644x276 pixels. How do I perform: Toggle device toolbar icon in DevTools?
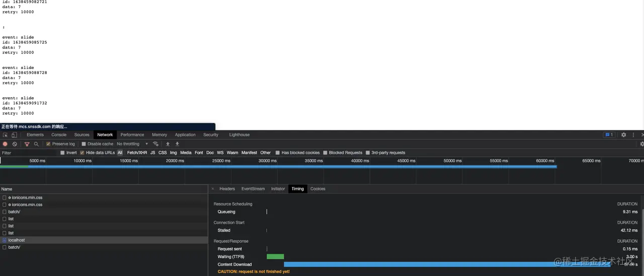click(14, 135)
